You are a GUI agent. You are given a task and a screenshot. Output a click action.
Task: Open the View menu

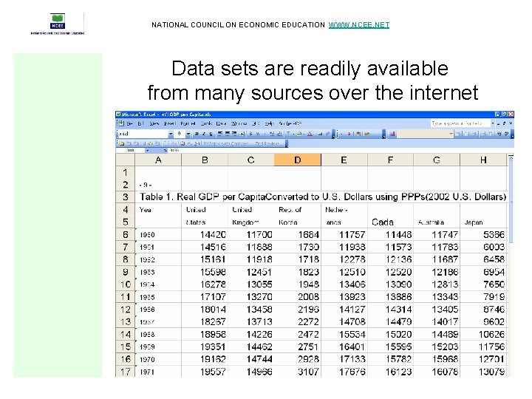tap(154, 124)
